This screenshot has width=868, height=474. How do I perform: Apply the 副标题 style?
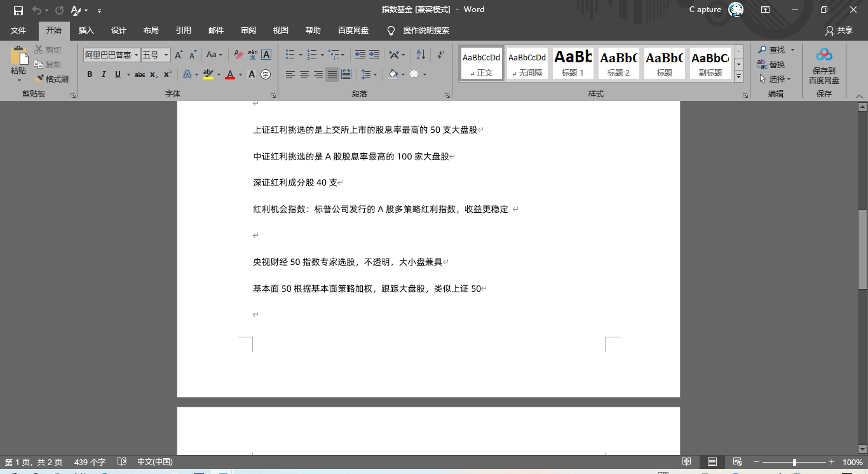[710, 64]
